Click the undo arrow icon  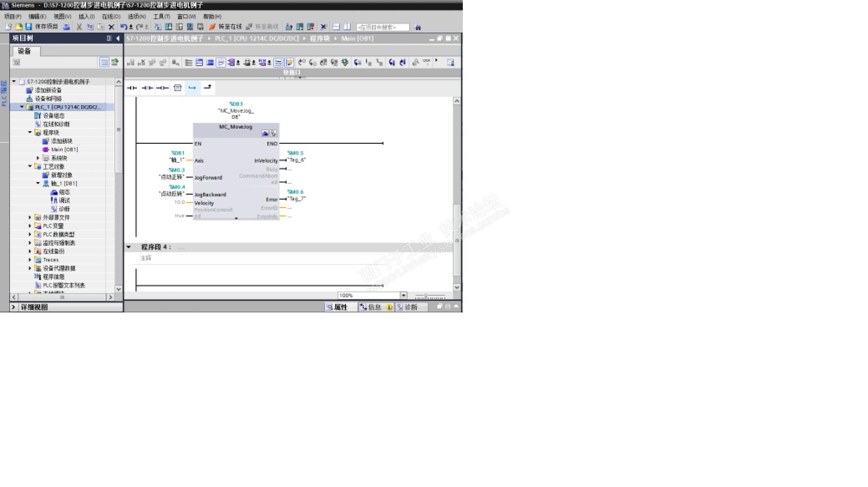pyautogui.click(x=124, y=27)
